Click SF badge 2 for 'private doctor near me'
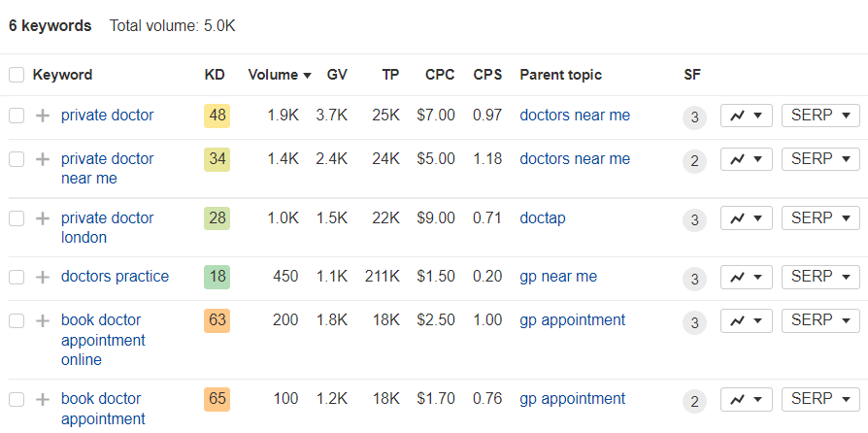 tap(695, 161)
